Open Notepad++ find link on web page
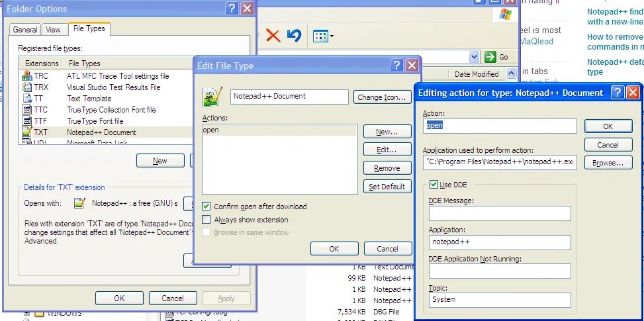Viewport: 644px width, 321px height. coord(616,17)
